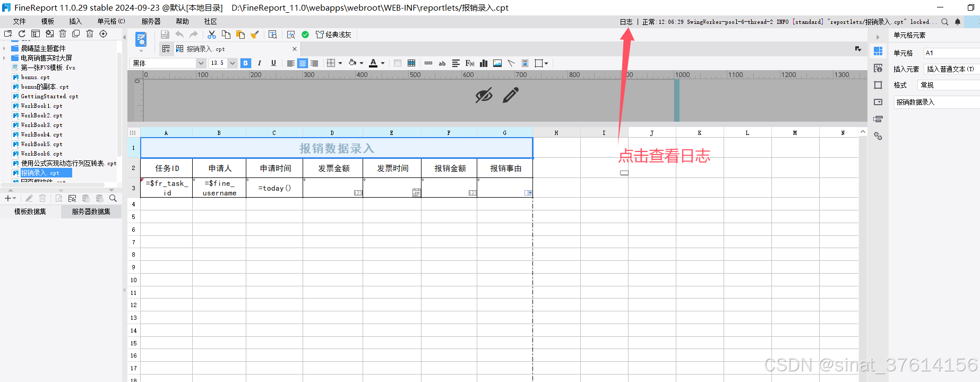Click the 经典浅灰 theme button
The width and height of the screenshot is (980, 382).
point(333,35)
